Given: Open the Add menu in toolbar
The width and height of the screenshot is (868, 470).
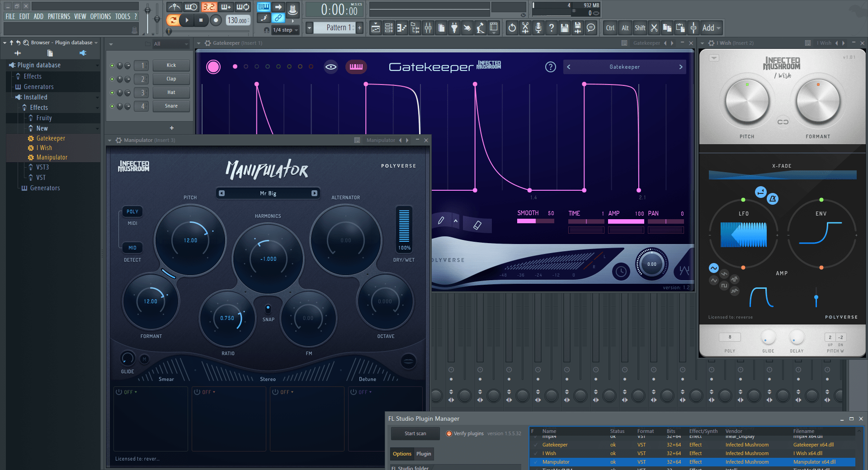Looking at the screenshot, I should pos(711,28).
